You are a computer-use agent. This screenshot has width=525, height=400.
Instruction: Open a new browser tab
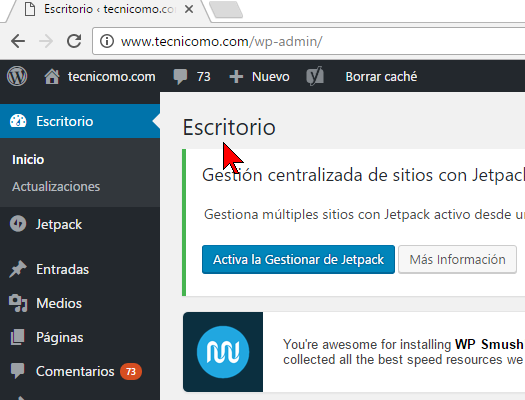[226, 9]
